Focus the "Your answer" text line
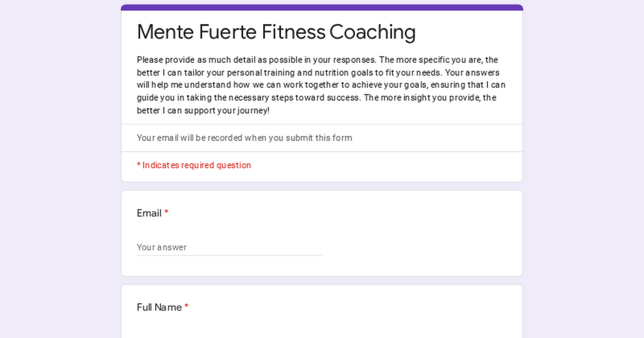The width and height of the screenshot is (644, 338). pyautogui.click(x=161, y=247)
